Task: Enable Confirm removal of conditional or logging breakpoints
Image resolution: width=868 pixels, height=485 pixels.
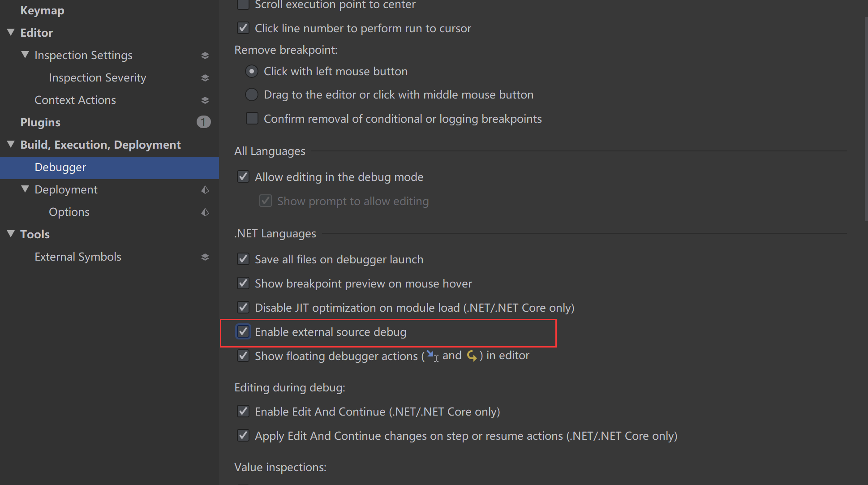Action: [252, 118]
